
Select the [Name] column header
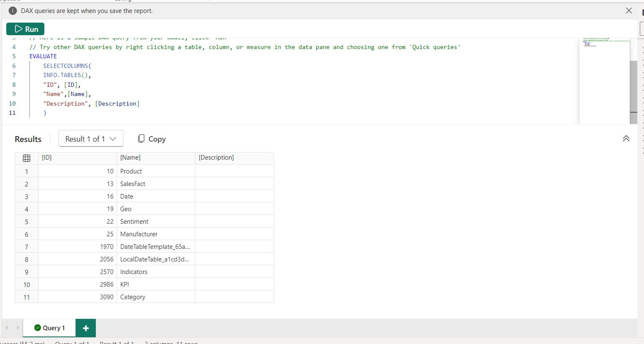(x=156, y=158)
